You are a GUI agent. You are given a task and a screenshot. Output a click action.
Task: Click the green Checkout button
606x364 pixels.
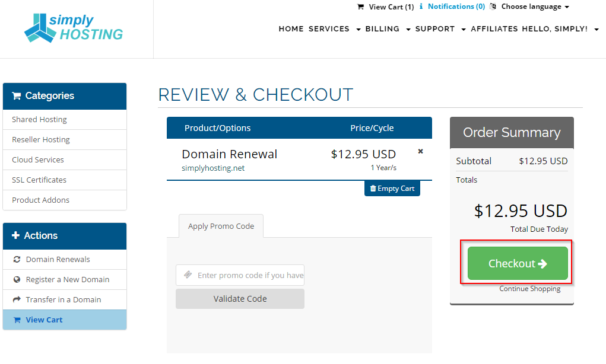[518, 263]
